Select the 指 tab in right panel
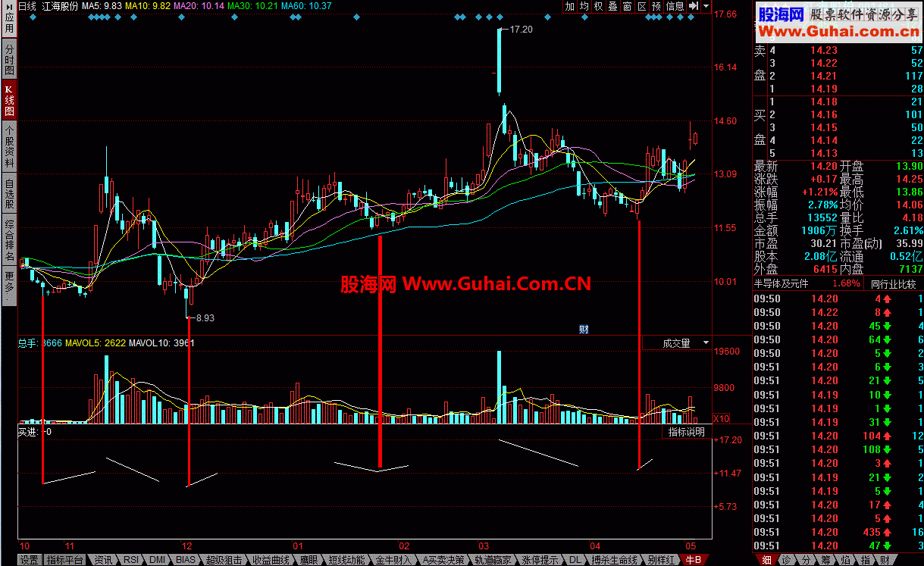 865,560
